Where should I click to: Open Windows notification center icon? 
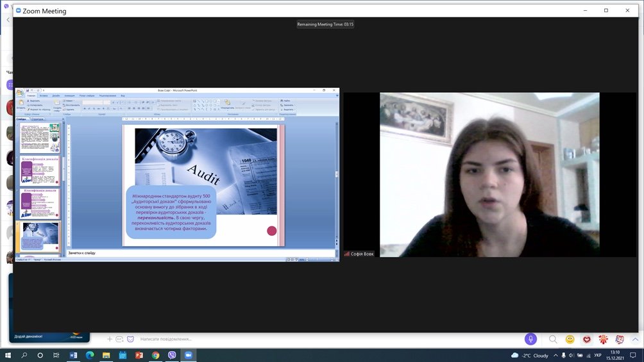[633, 356]
